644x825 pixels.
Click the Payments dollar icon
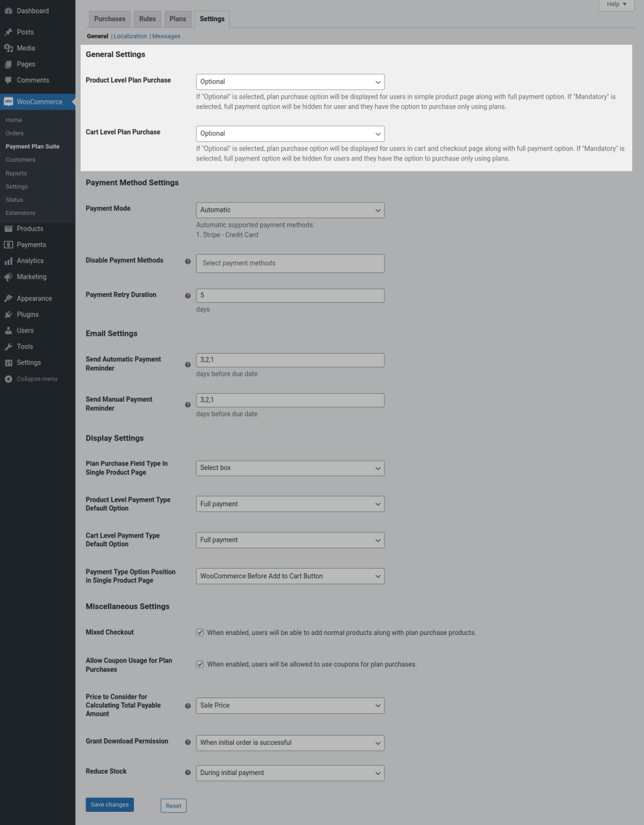[9, 245]
